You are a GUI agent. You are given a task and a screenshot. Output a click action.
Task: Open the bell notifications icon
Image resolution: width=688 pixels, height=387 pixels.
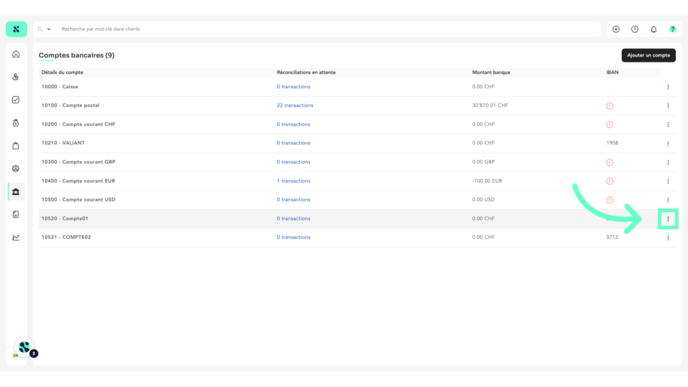pos(654,29)
